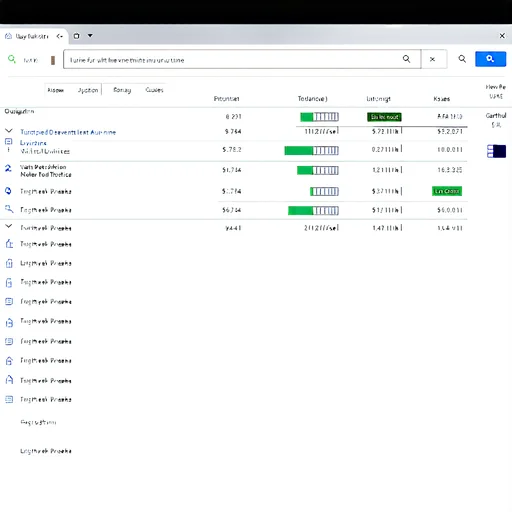Select the '10.0.011' value cell
The height and width of the screenshot is (512, 512).
pos(450,150)
